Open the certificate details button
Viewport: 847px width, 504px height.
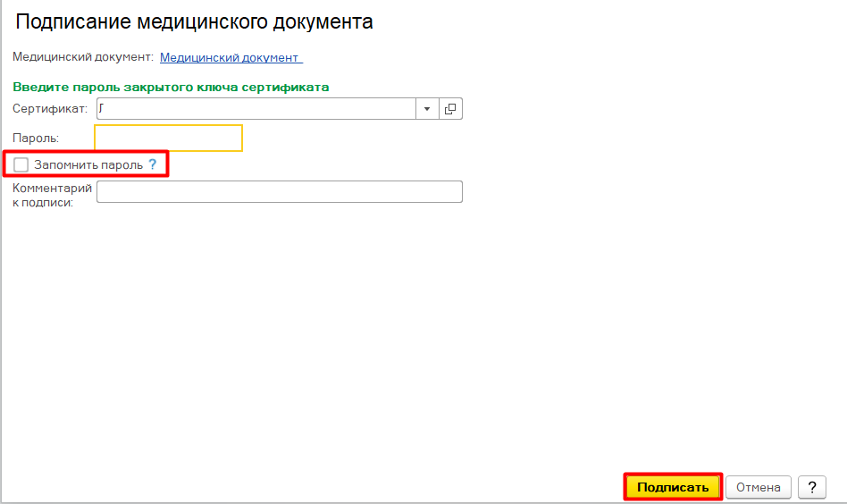click(450, 109)
